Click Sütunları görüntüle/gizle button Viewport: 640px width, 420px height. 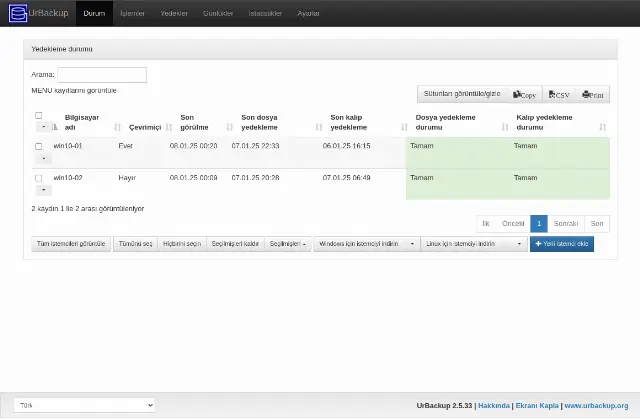coord(462,94)
